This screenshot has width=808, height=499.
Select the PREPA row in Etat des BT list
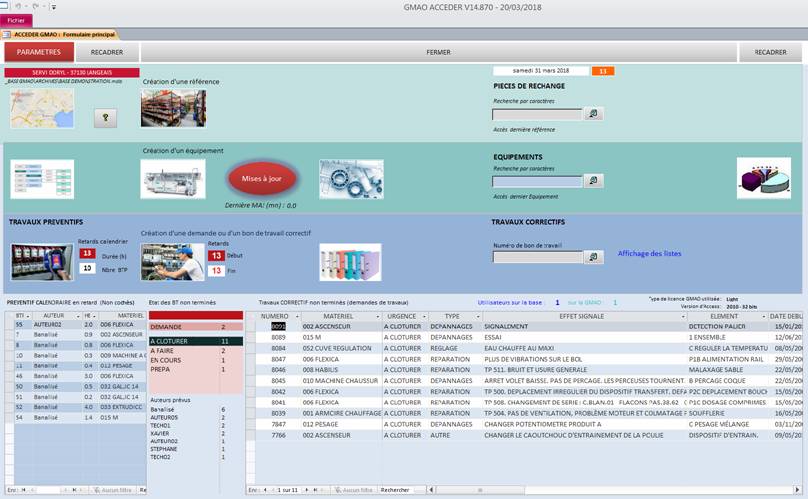click(196, 370)
